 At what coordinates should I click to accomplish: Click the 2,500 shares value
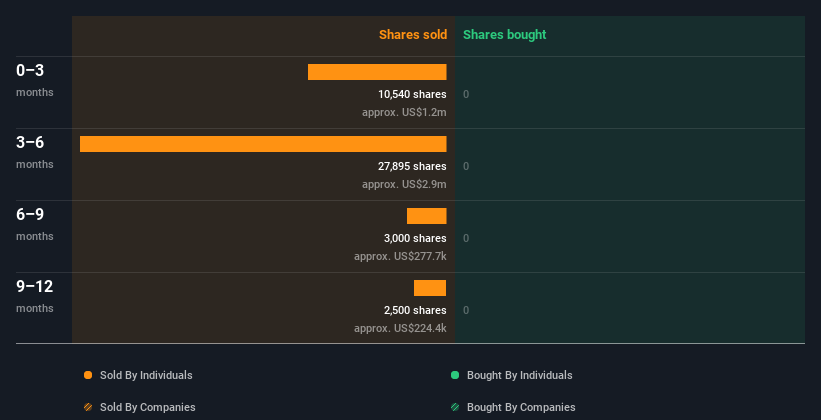coord(415,311)
